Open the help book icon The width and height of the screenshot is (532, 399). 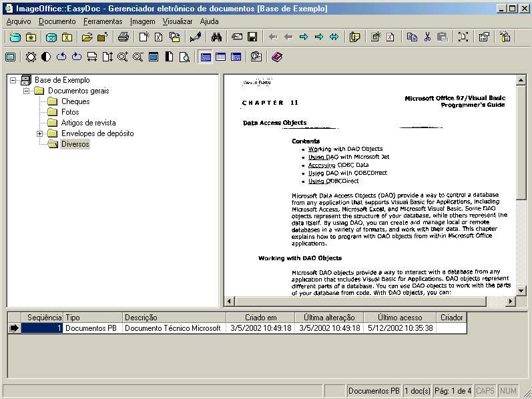277,57
